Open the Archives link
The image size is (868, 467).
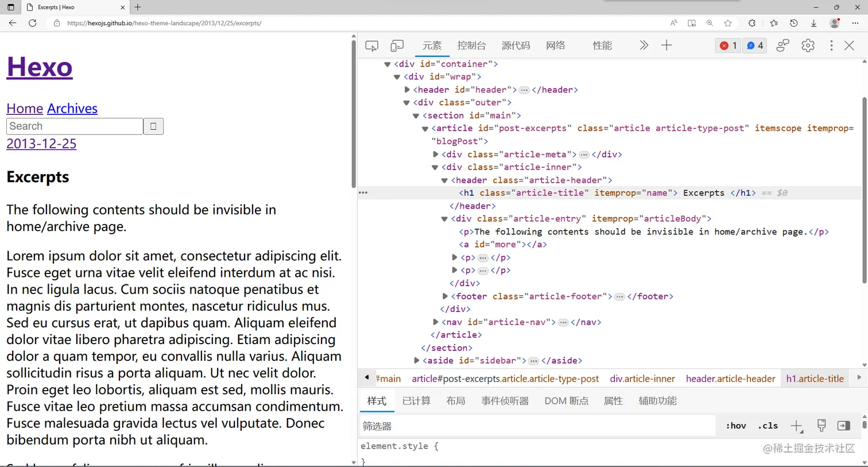pyautogui.click(x=72, y=109)
